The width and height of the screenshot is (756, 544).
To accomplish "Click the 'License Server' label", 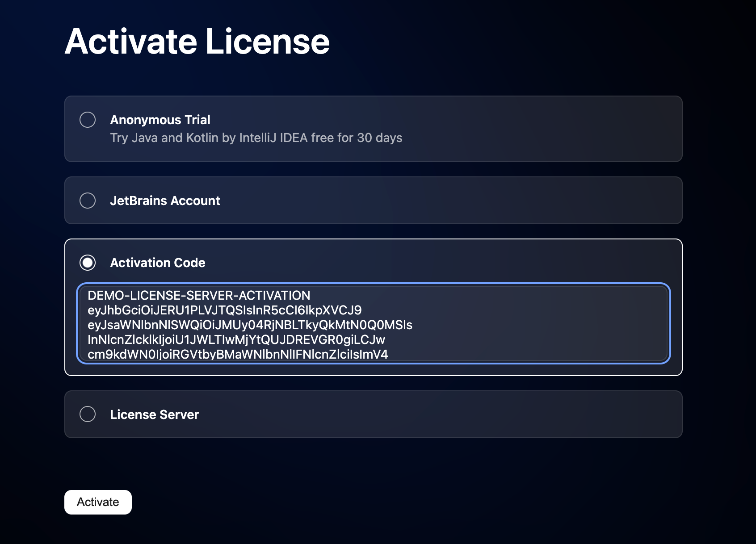I will pyautogui.click(x=155, y=414).
